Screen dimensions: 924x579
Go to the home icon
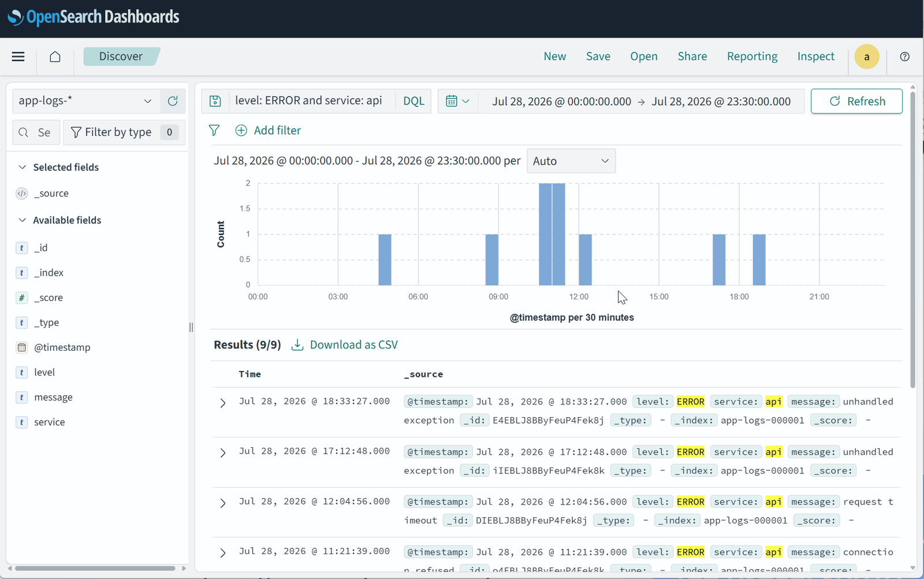click(55, 57)
